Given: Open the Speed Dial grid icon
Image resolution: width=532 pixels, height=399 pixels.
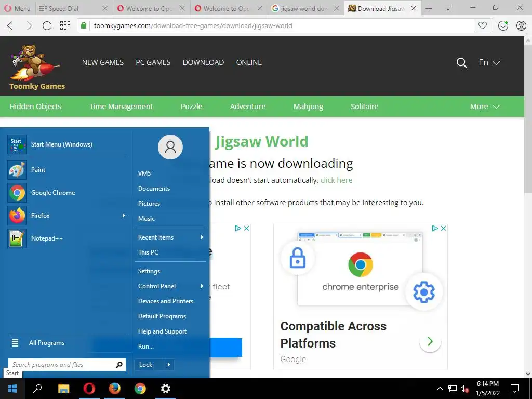Looking at the screenshot, I should [65, 25].
